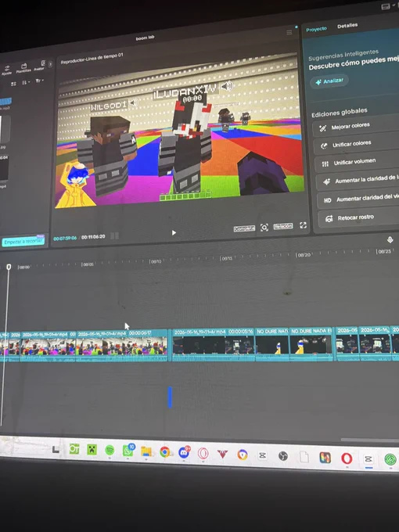Apply Unificar volumen global edit
Viewport: 399px width, 532px height.
pos(358,163)
